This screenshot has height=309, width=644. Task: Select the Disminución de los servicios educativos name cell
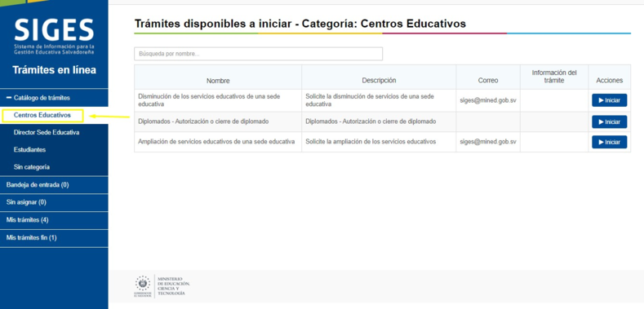point(218,100)
